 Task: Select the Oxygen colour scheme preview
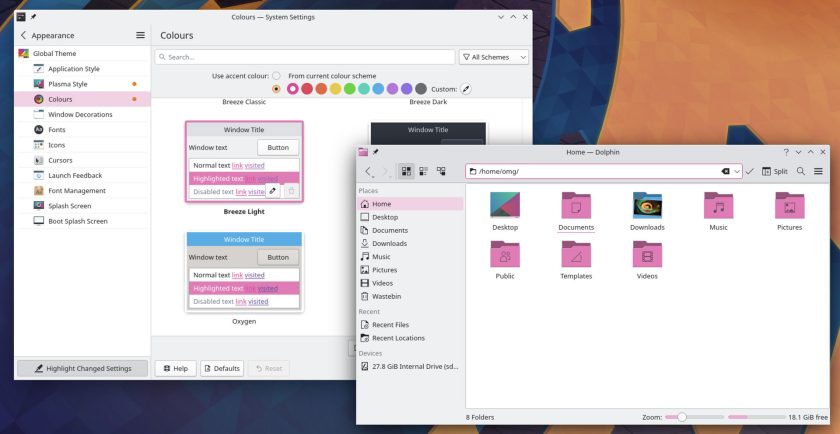[x=244, y=272]
